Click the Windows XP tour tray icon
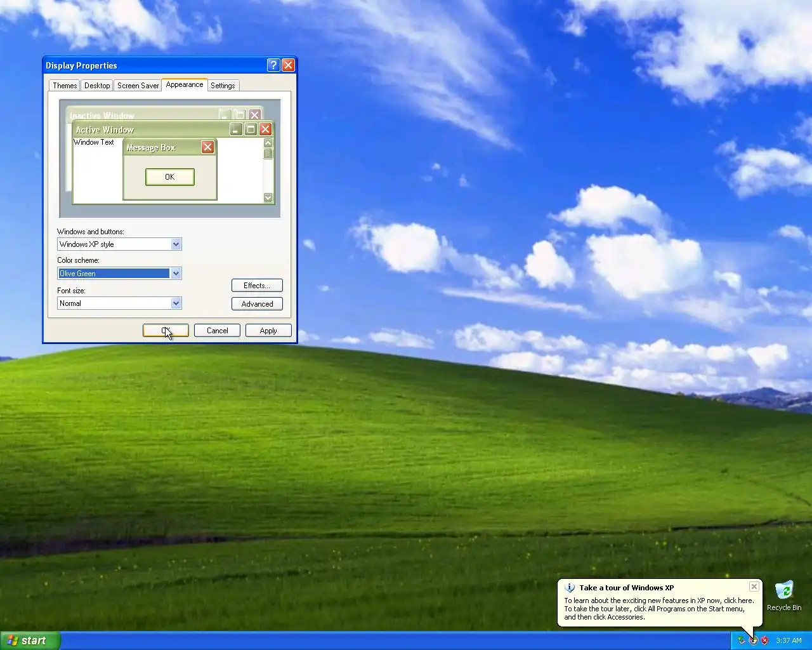Viewport: 812px width, 650px height. pos(753,640)
